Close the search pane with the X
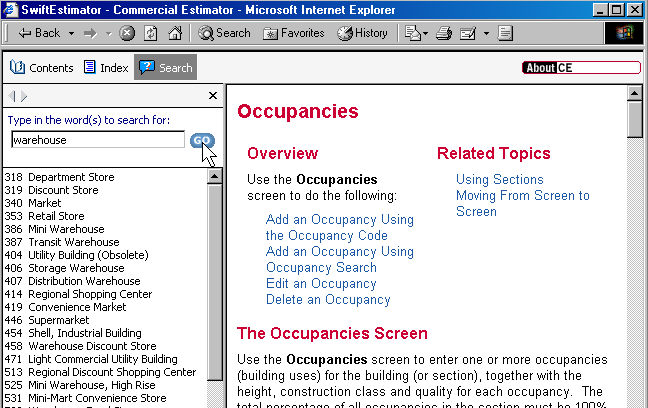This screenshot has width=648, height=408. tap(213, 95)
